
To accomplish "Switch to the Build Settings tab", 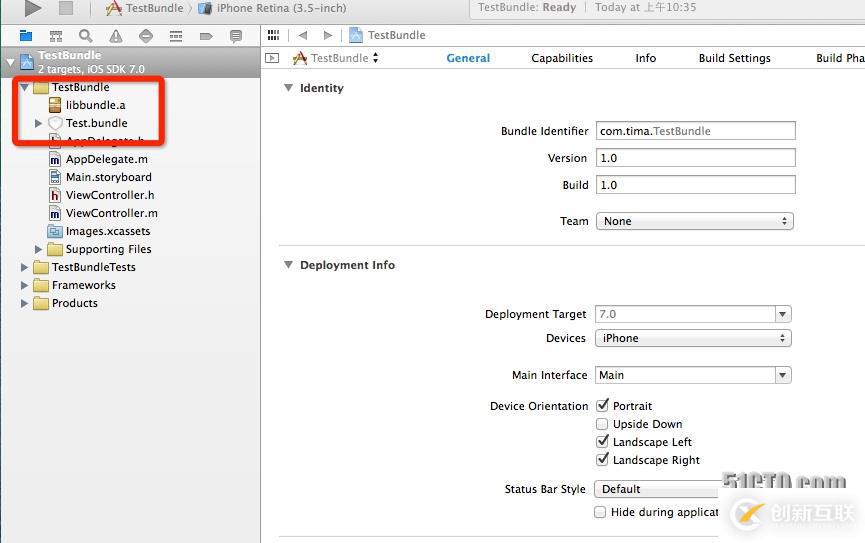I will coord(734,58).
